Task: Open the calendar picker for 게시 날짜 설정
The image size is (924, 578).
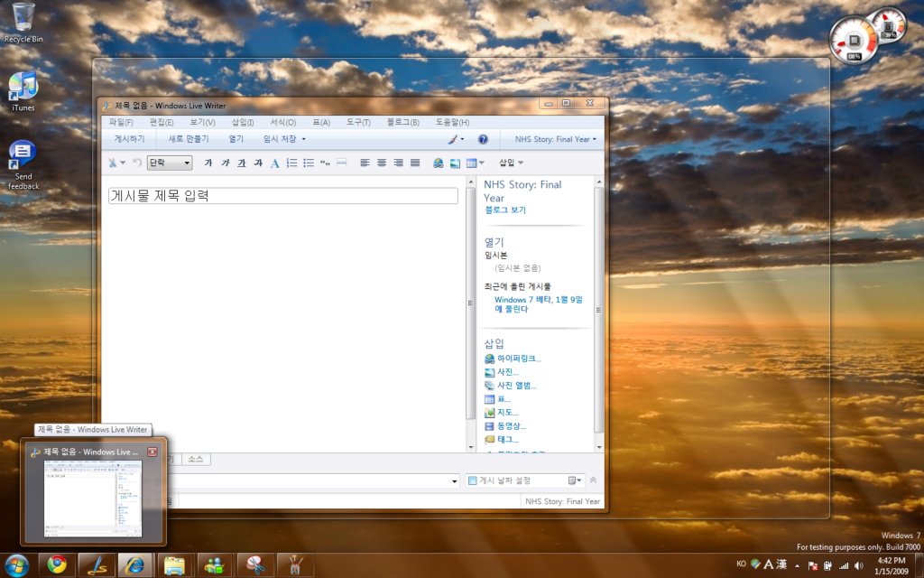Action: (575, 480)
